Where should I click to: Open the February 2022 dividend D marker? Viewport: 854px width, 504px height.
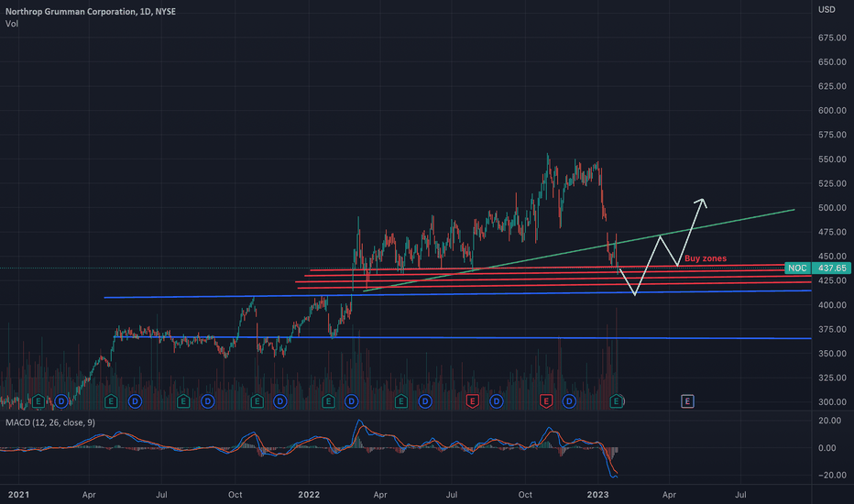click(x=351, y=401)
